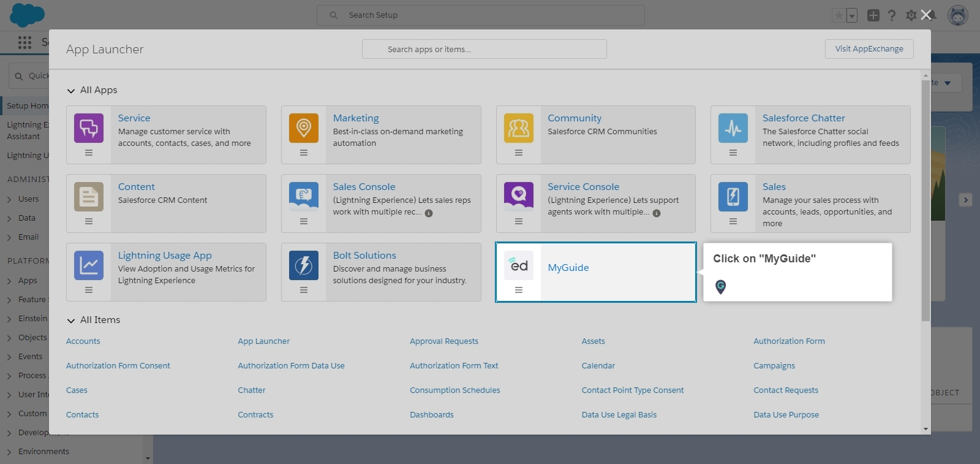Click the global actions plus icon
980x464 pixels.
(873, 15)
